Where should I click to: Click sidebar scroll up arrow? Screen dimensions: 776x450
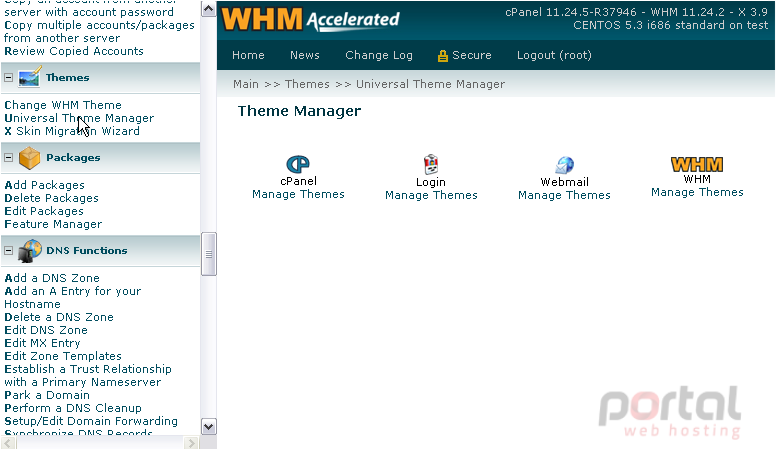[x=209, y=9]
